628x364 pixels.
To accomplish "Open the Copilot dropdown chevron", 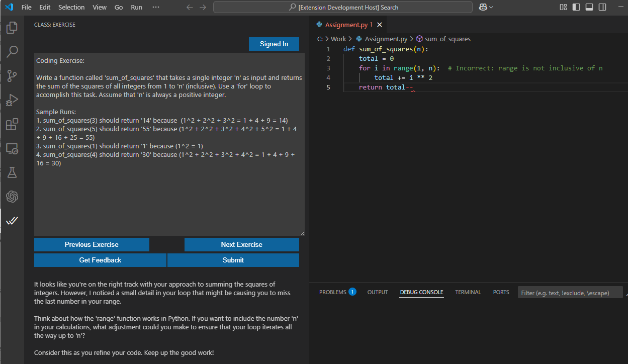I will 491,7.
